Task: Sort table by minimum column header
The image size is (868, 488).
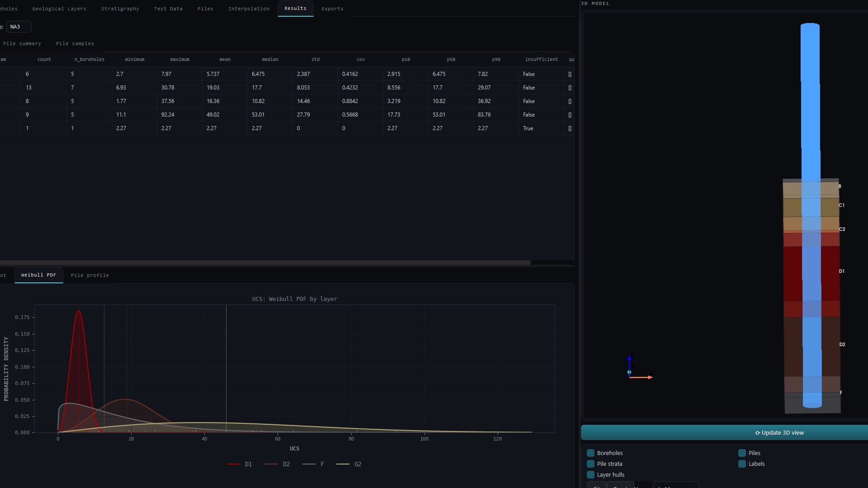Action: point(135,60)
